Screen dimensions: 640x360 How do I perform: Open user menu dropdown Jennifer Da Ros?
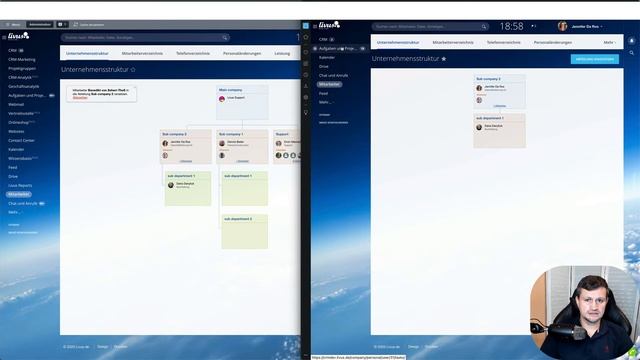click(587, 27)
